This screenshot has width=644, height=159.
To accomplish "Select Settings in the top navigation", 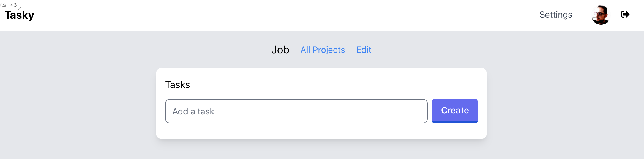I will click(x=556, y=15).
